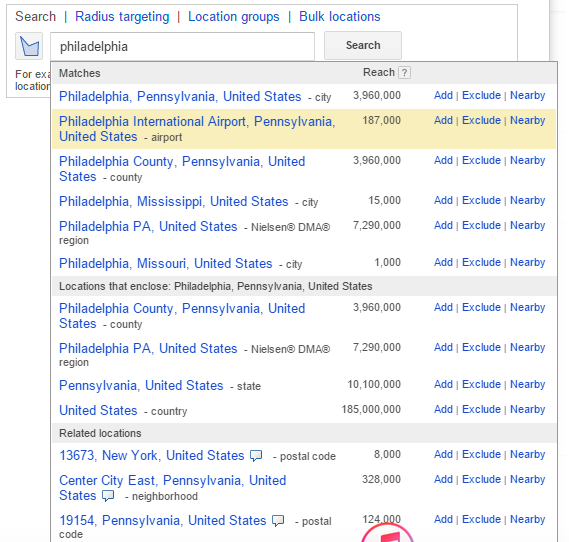Click the polygon map-shape icon beside search box
The width and height of the screenshot is (569, 542).
(29, 46)
